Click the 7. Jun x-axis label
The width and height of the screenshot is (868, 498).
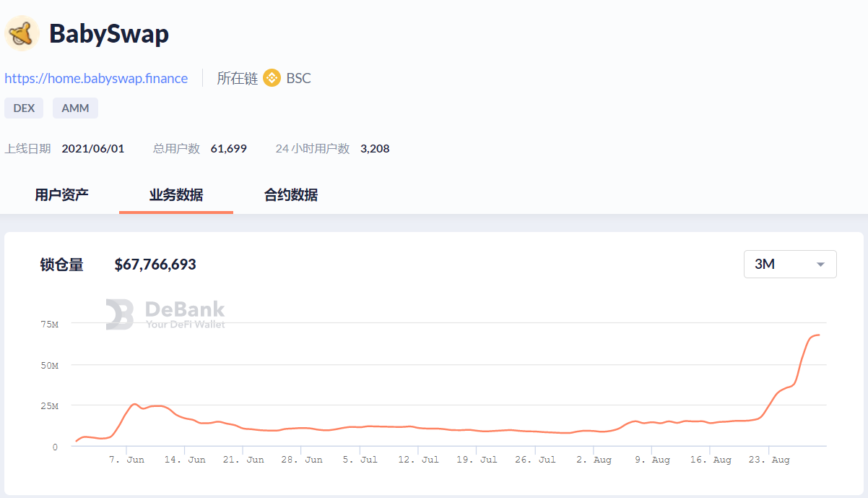126,460
